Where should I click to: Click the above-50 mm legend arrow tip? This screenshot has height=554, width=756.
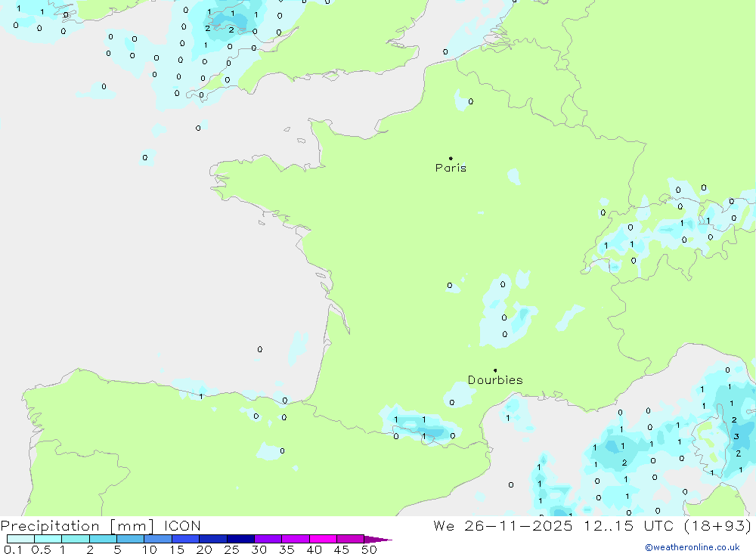(x=379, y=540)
